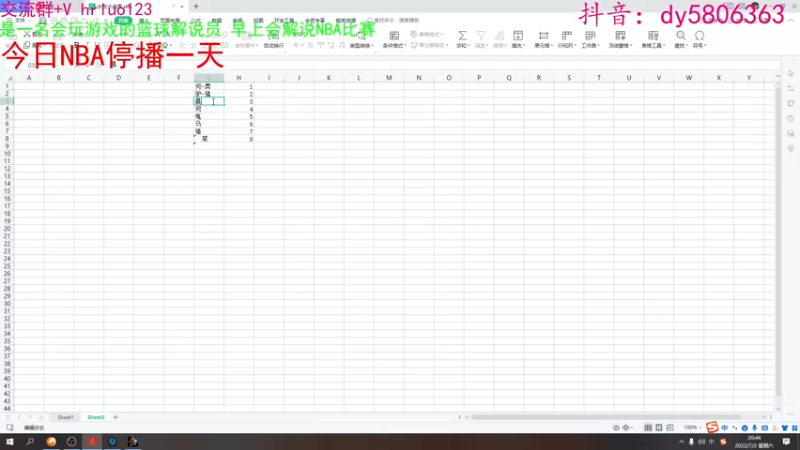
Task: Open the Page Layout (页面布局) ribbon tab
Action: tap(170, 20)
